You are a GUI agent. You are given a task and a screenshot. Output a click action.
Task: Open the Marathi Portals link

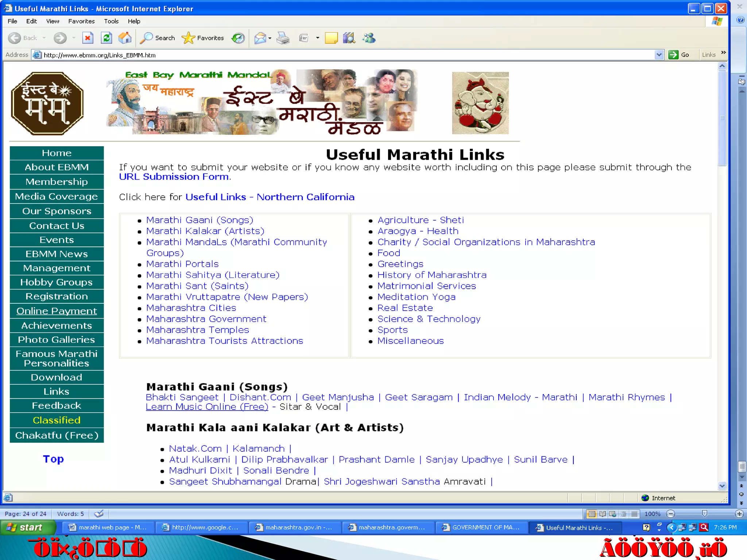coord(182,264)
